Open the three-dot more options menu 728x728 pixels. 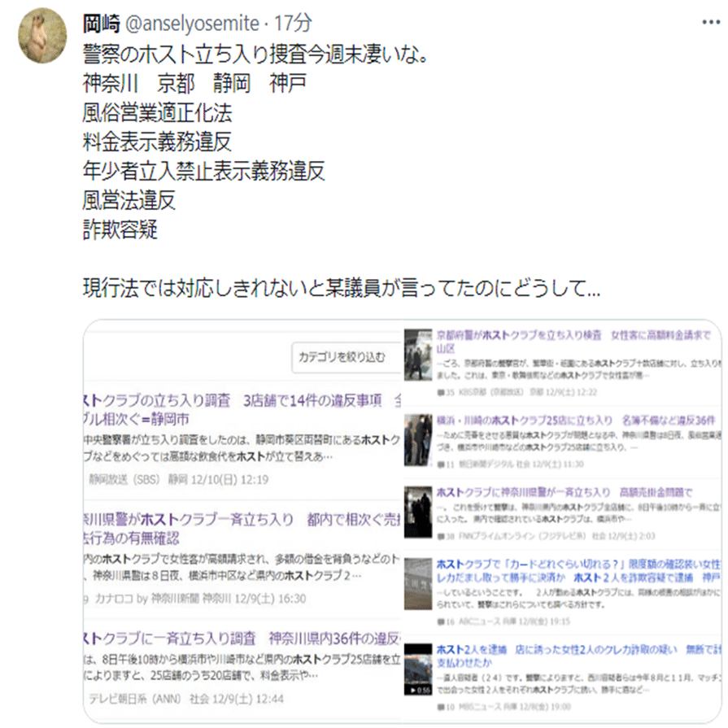[710, 22]
